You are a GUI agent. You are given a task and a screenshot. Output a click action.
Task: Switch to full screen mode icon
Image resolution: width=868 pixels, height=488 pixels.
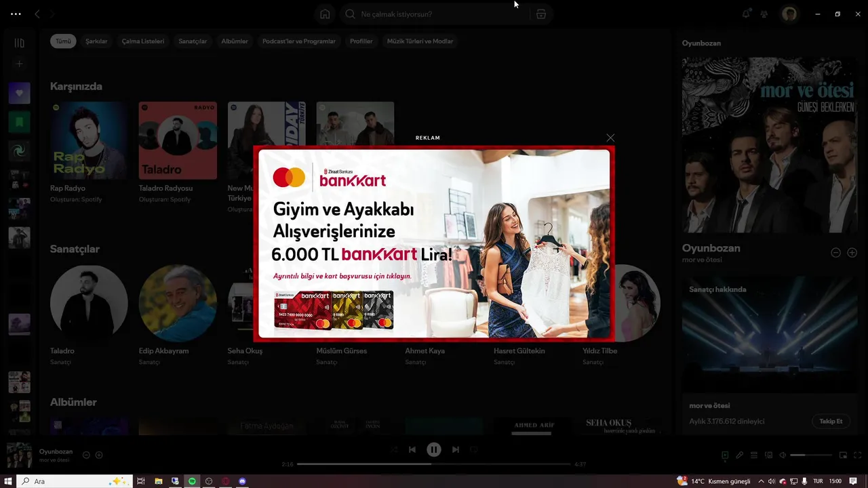[x=858, y=455]
